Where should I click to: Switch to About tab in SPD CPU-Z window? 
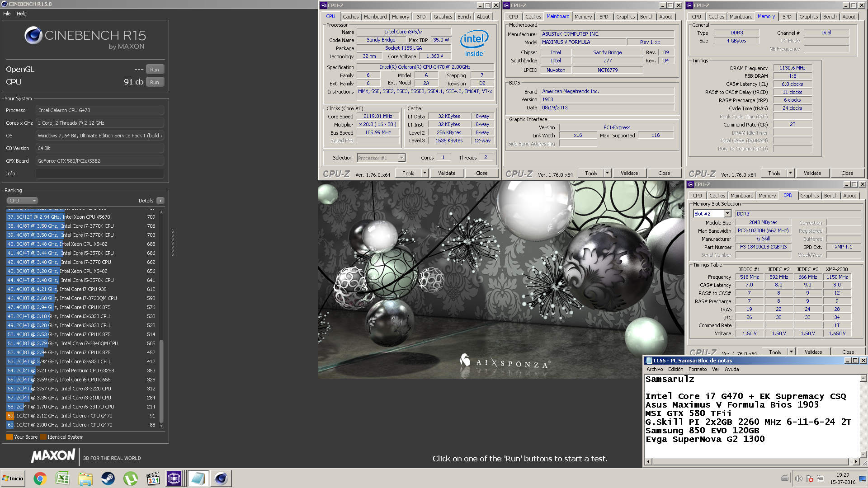coord(849,196)
